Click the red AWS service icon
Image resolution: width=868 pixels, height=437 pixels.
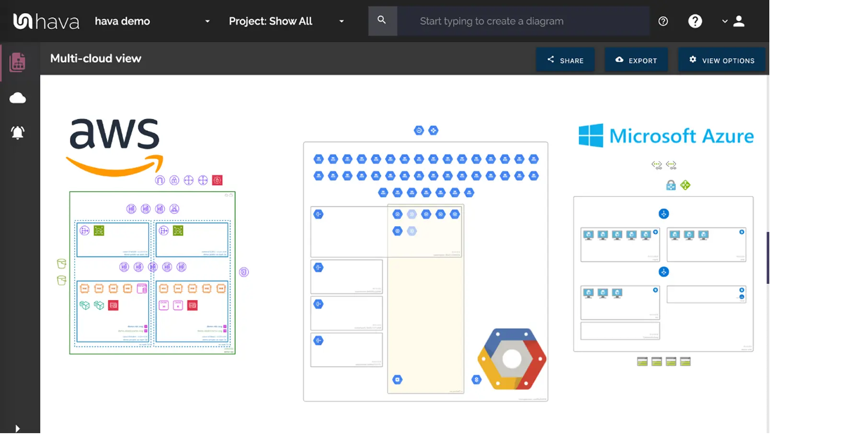[x=217, y=180]
